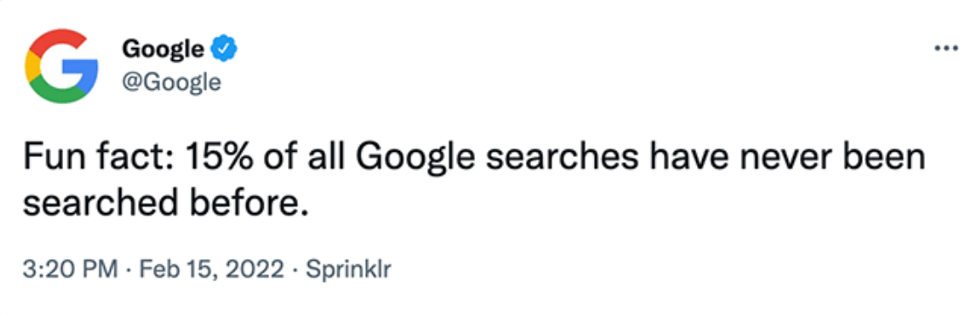Open the Sprinklr source label
Viewport: 980px width, 315px height.
pos(347,270)
